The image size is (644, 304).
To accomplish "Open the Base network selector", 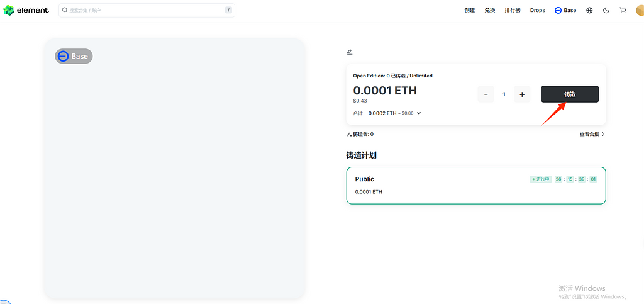I will point(565,10).
